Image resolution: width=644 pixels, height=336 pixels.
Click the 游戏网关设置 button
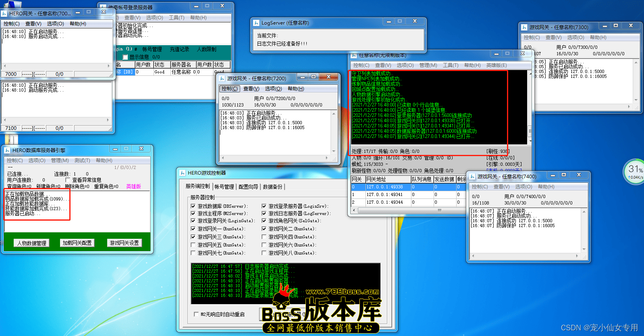125,243
